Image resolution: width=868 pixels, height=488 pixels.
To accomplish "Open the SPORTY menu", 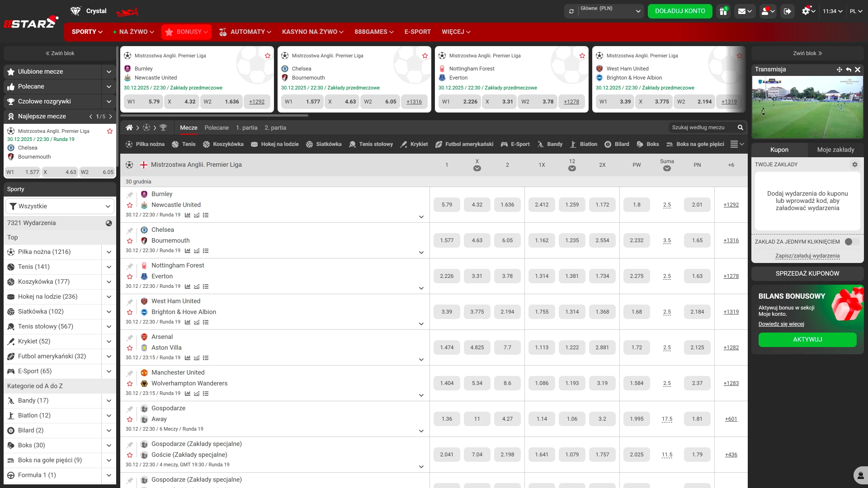I will (87, 32).
